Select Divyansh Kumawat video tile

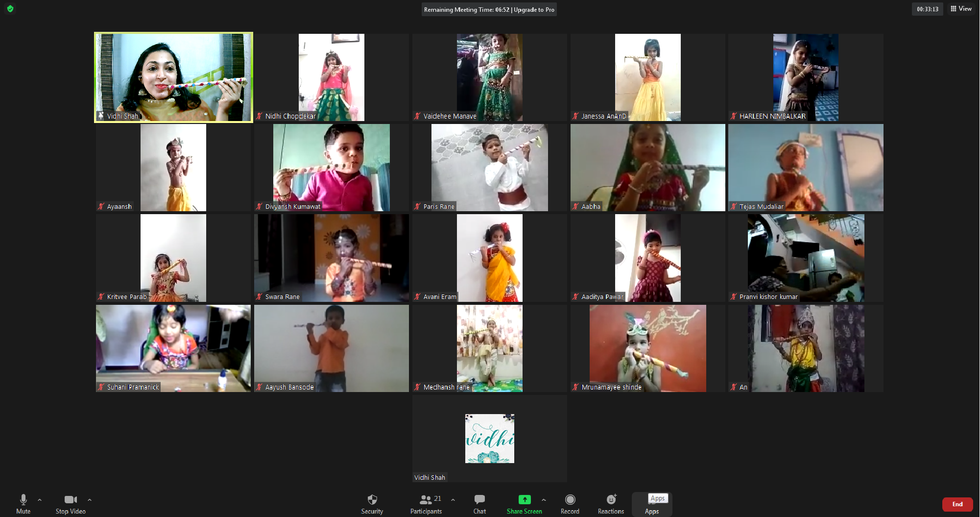pyautogui.click(x=332, y=168)
